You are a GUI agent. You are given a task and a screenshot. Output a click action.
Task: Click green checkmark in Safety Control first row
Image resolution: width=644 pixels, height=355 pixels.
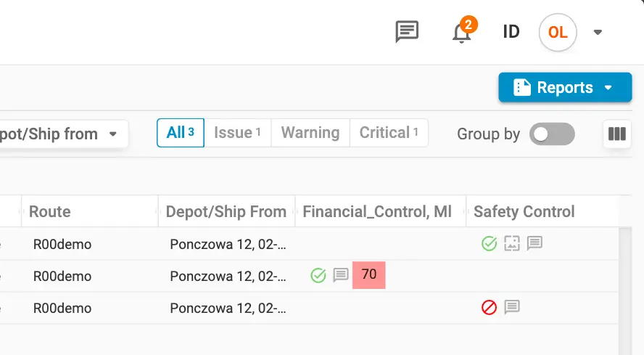pos(489,243)
